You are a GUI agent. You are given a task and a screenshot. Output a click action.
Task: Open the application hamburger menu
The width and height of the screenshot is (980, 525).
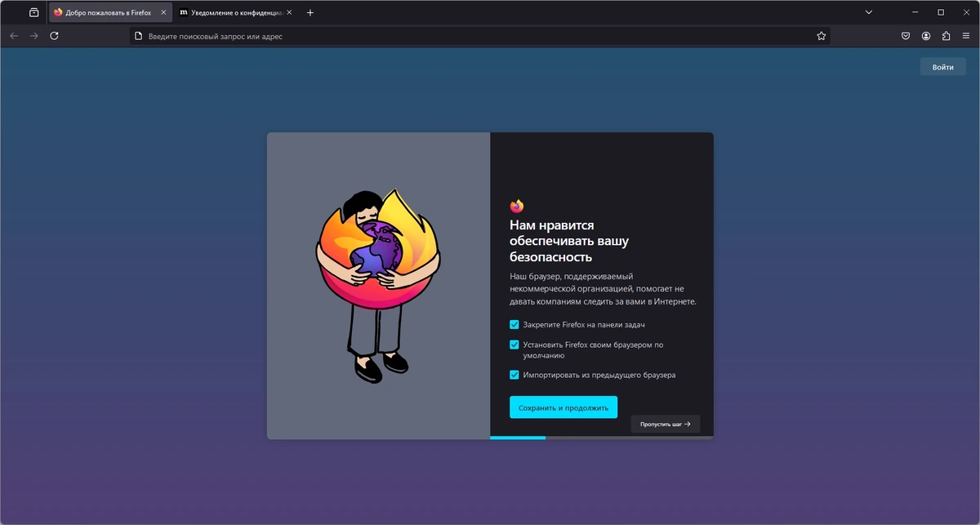966,36
